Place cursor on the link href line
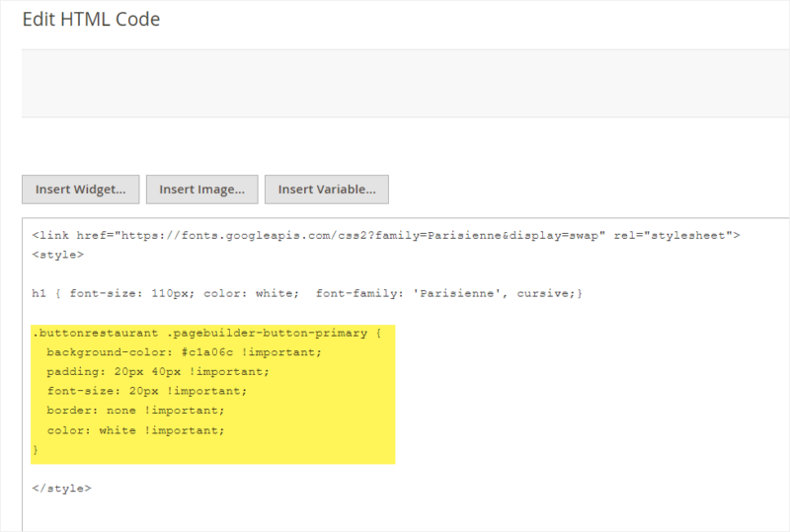 386,235
